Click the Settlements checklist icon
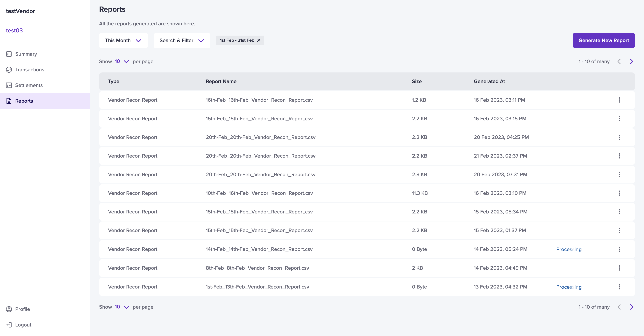The width and height of the screenshot is (644, 336). point(9,85)
